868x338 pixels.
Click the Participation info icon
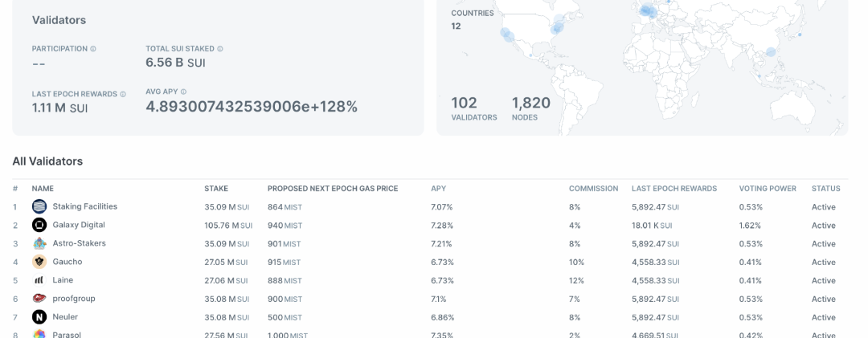(x=93, y=49)
